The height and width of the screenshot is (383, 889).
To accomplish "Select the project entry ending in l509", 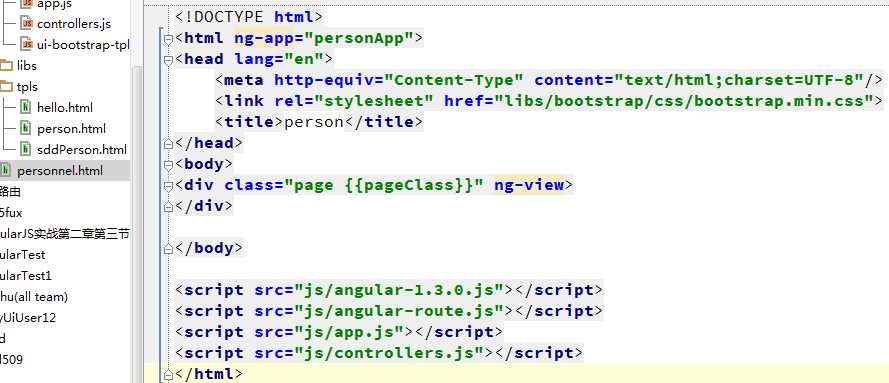I will click(x=11, y=359).
